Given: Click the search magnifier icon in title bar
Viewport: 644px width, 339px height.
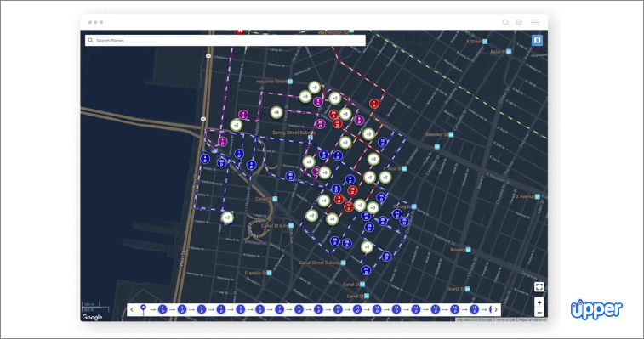Looking at the screenshot, I should pos(505,22).
